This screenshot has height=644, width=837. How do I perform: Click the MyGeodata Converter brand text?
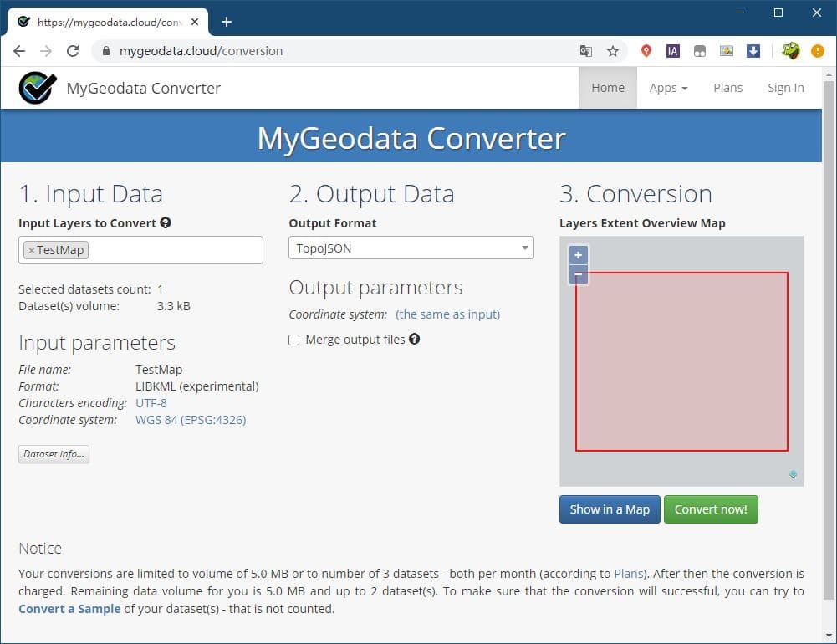pos(143,88)
